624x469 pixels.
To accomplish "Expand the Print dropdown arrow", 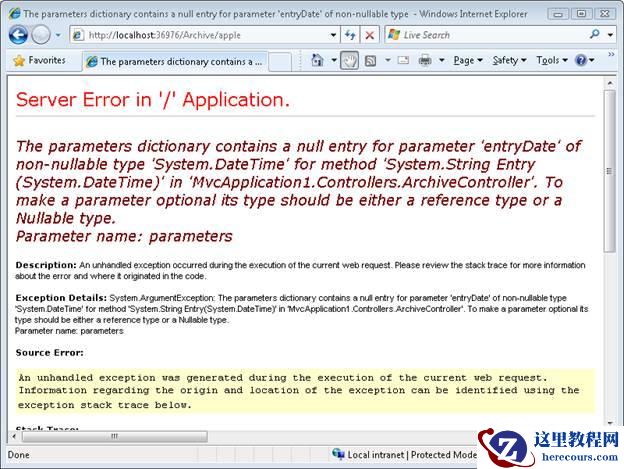I will click(442, 60).
